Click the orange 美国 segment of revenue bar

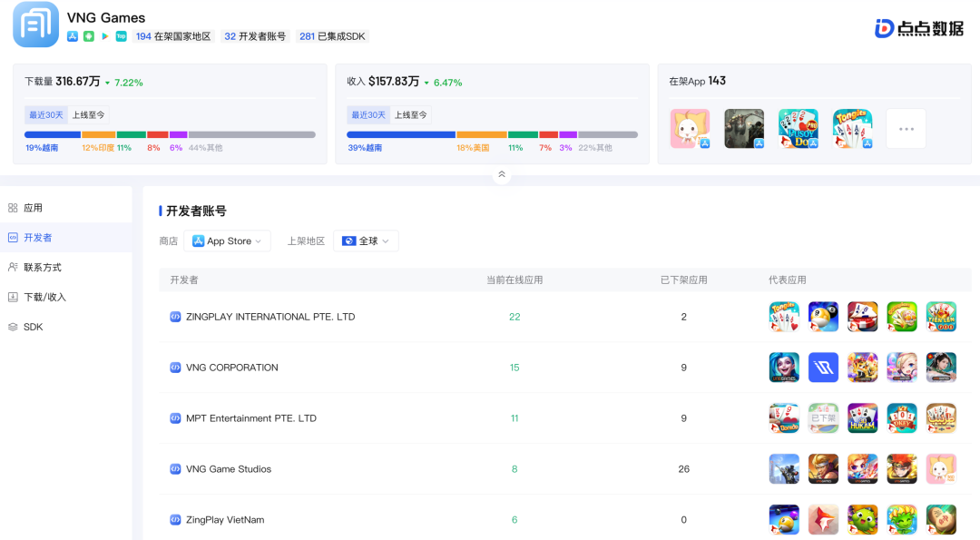tap(481, 134)
